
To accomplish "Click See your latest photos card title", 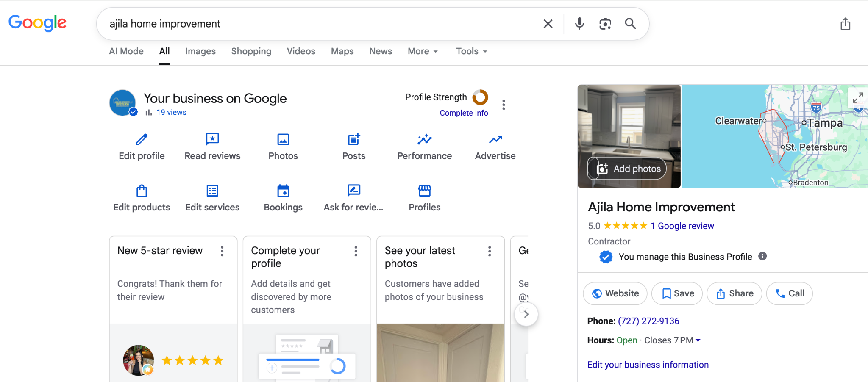I will click(420, 257).
